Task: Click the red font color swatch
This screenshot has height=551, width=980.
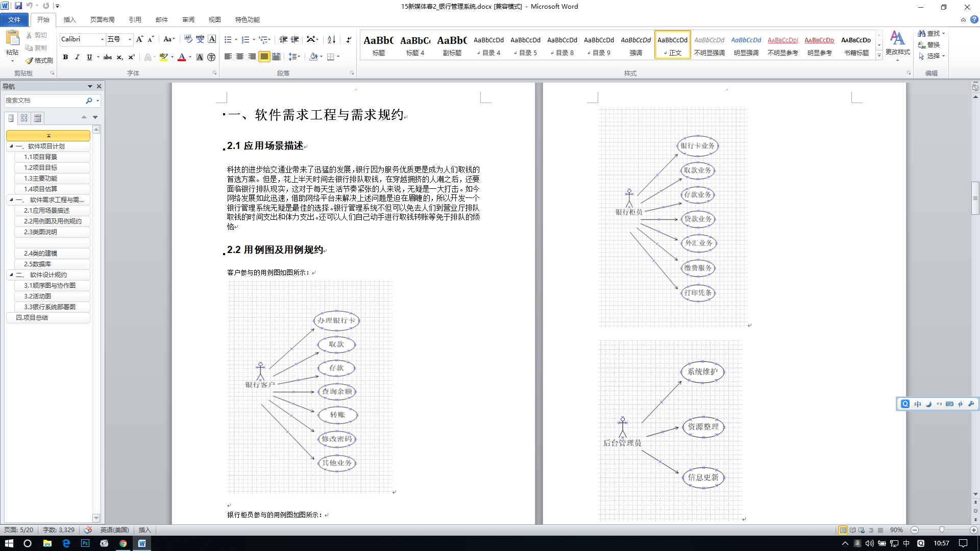Action: [x=182, y=57]
